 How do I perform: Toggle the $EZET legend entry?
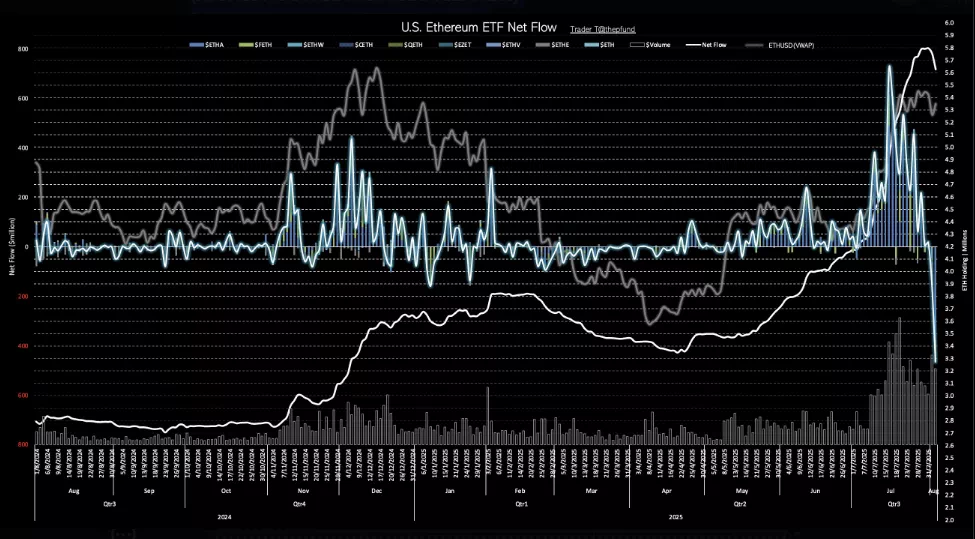pyautogui.click(x=455, y=45)
